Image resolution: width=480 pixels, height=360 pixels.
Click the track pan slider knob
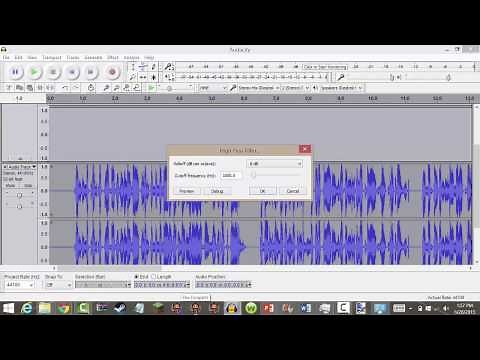click(19, 206)
